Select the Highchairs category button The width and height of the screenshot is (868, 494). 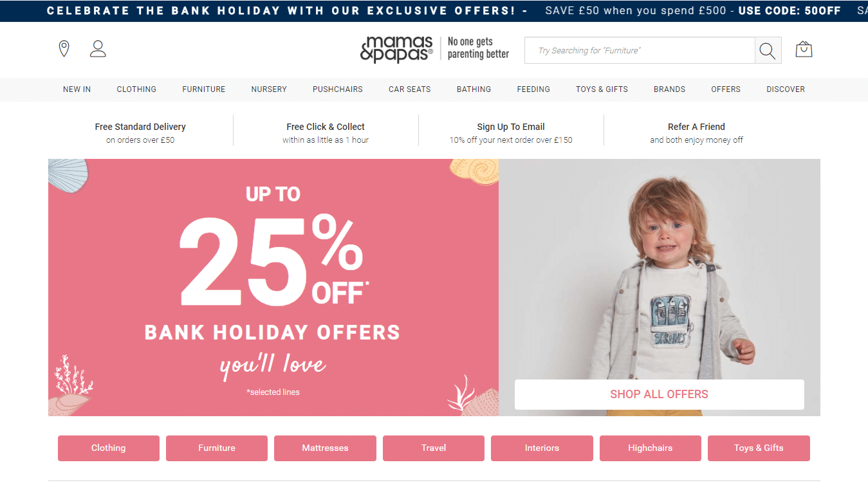click(x=650, y=448)
